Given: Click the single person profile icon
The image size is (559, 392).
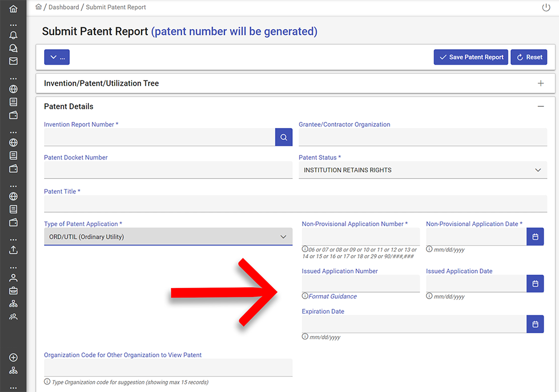Looking at the screenshot, I should coord(13,278).
